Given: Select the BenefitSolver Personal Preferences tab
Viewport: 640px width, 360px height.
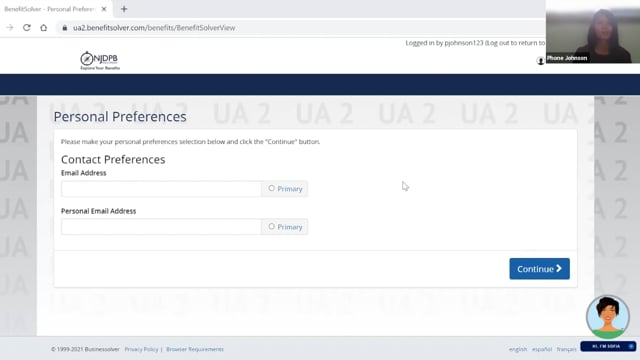Looking at the screenshot, I should tap(50, 9).
